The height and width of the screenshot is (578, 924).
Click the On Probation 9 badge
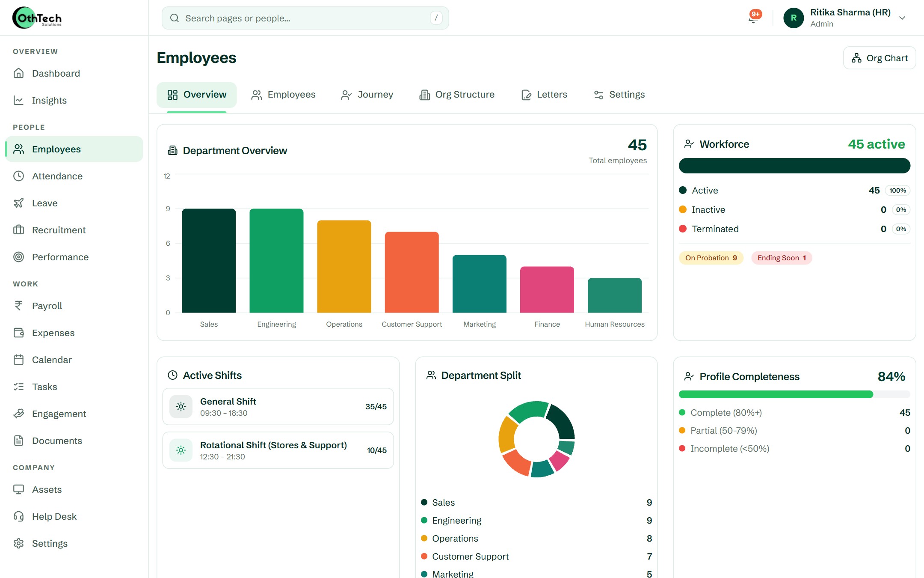(x=711, y=258)
